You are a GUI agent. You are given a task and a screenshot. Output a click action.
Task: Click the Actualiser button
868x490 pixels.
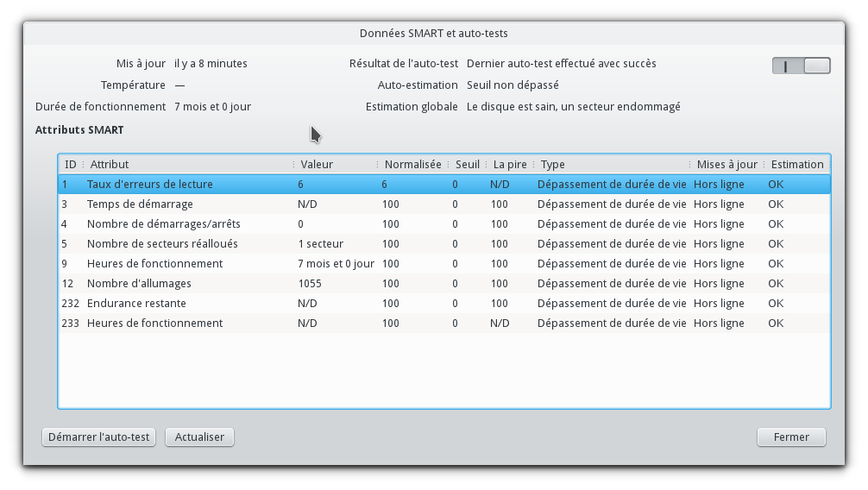199,437
